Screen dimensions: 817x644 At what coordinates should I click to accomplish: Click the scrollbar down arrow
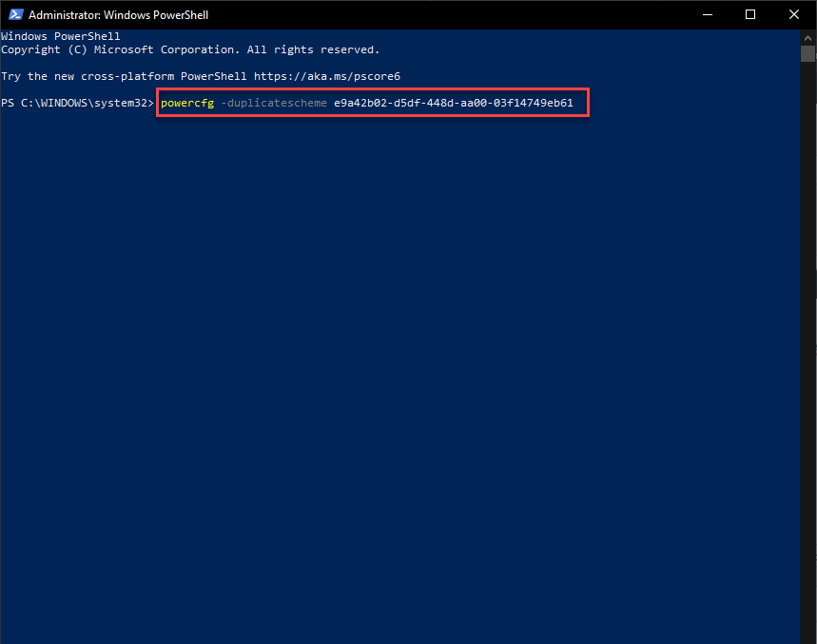coord(808,635)
